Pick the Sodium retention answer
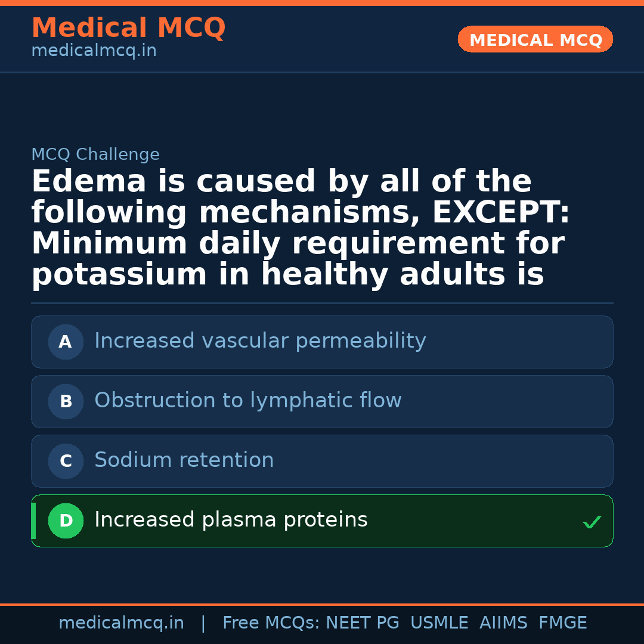The width and height of the screenshot is (644, 644). 184,460
